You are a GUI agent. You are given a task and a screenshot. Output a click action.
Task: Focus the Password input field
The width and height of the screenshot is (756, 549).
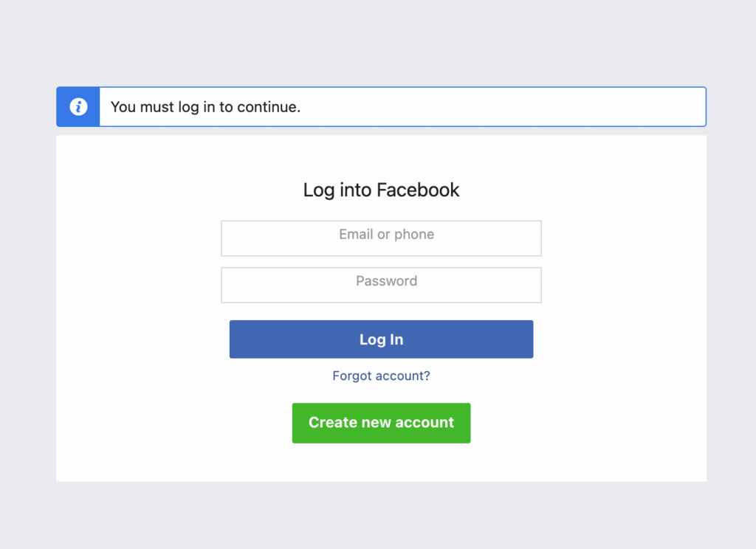pos(381,285)
